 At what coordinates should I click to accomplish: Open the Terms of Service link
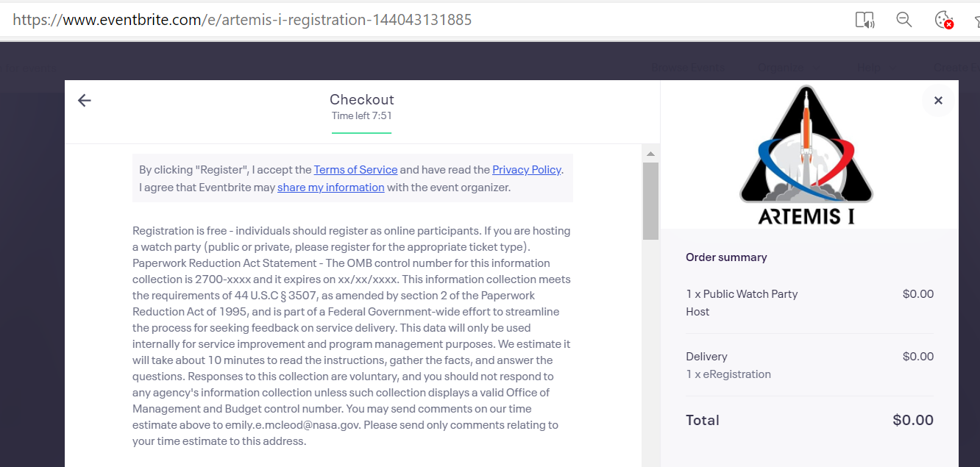pos(355,170)
